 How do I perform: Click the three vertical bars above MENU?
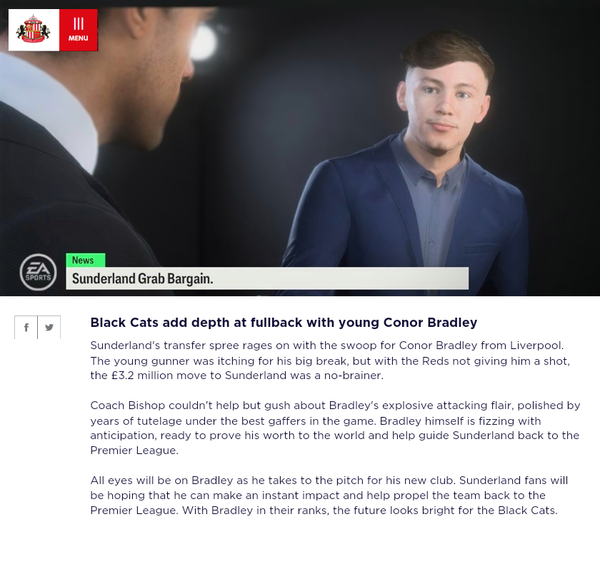pyautogui.click(x=78, y=24)
